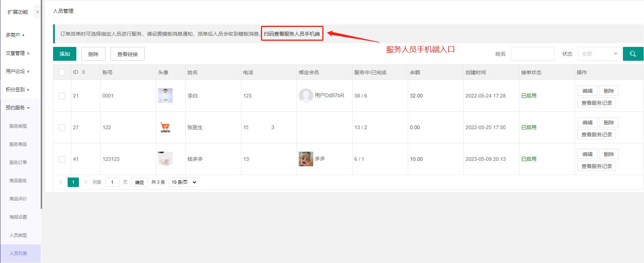Open 人员类型 in the sidebar
The image size is (644, 263).
(18, 235)
